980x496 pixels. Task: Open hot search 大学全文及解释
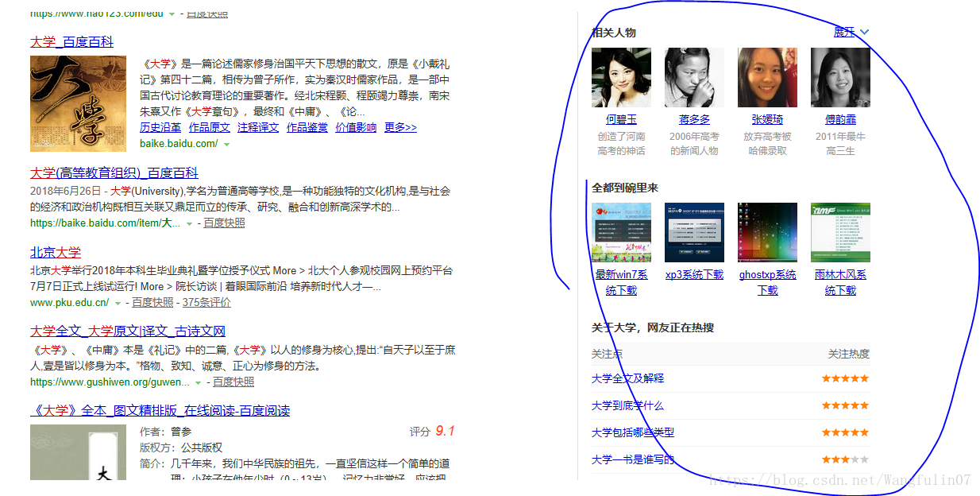[x=627, y=378]
